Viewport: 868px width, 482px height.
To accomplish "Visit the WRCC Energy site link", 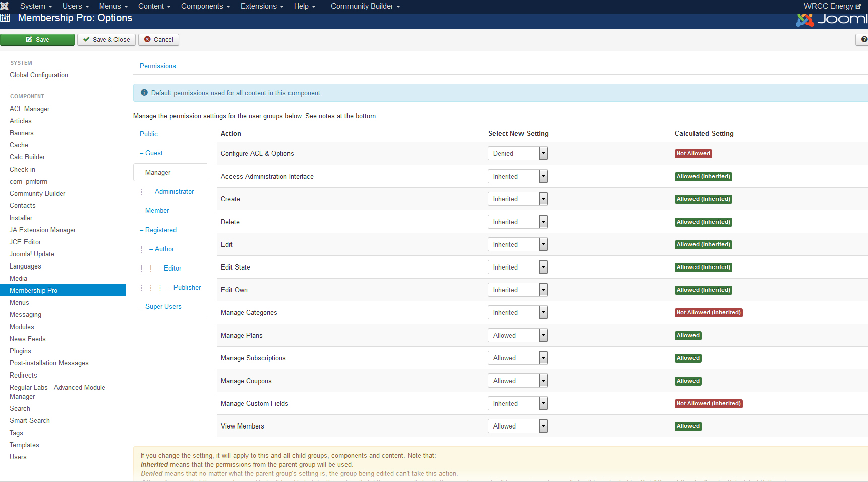I will coord(832,6).
